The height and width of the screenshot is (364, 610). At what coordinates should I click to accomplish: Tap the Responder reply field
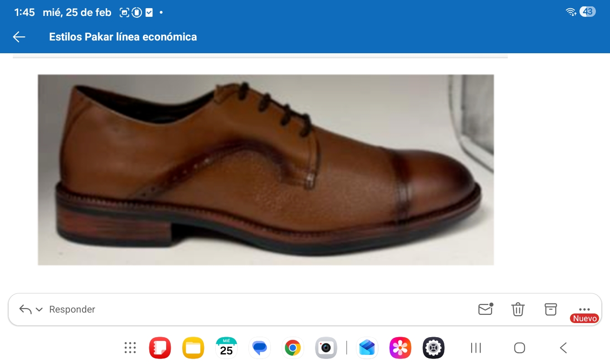coord(72,309)
